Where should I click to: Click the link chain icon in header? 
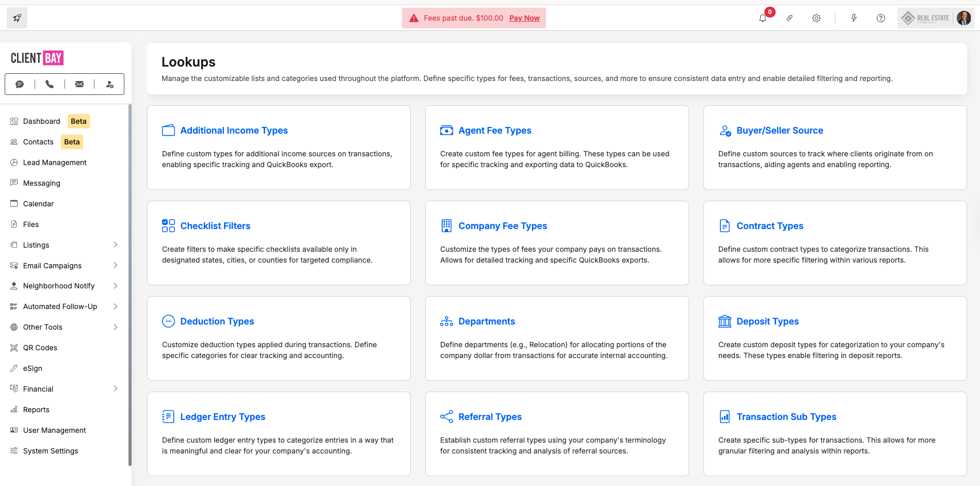[789, 18]
